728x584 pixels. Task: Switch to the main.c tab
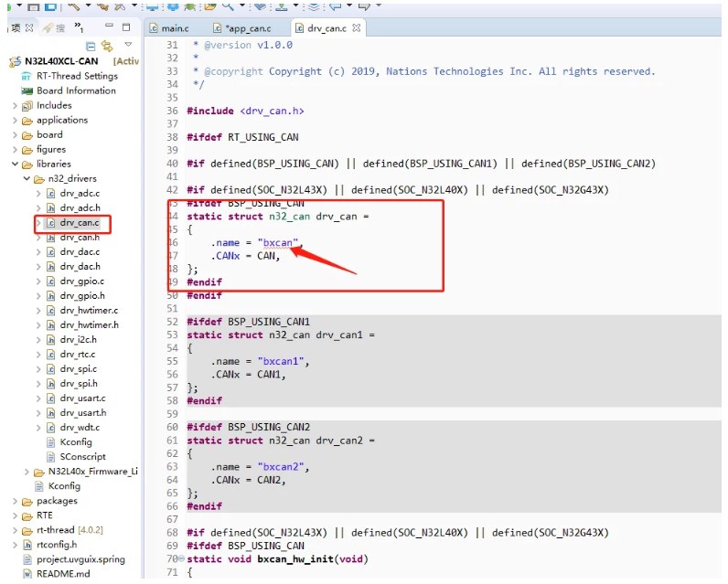point(173,28)
